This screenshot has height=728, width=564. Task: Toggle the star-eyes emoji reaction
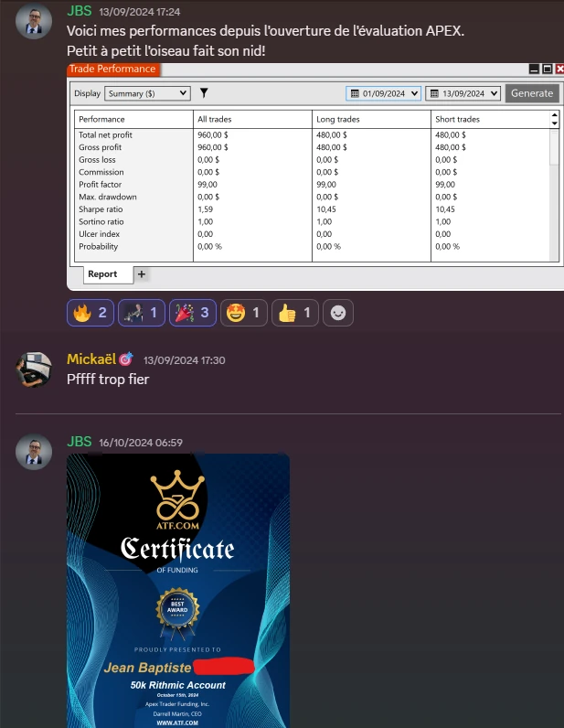(244, 313)
